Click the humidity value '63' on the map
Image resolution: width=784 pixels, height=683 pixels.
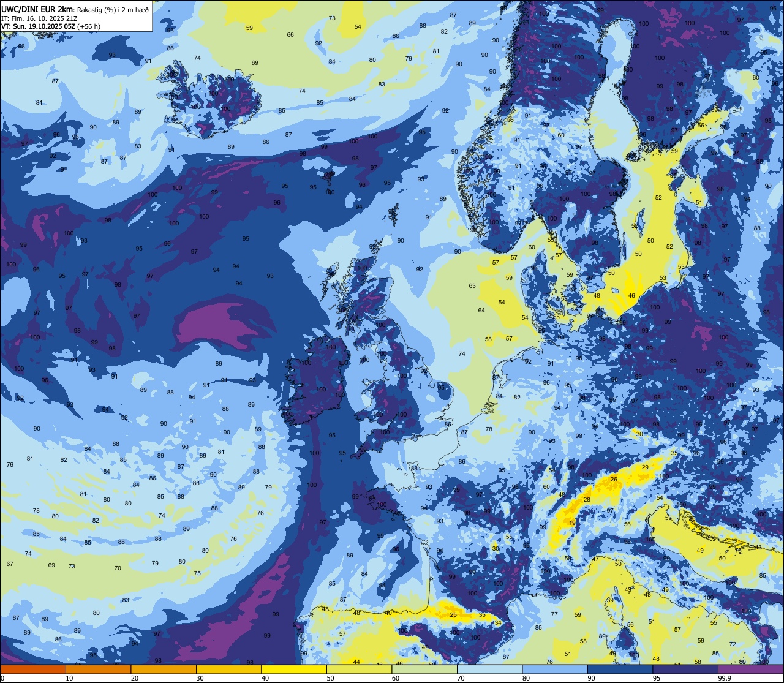[x=472, y=286]
